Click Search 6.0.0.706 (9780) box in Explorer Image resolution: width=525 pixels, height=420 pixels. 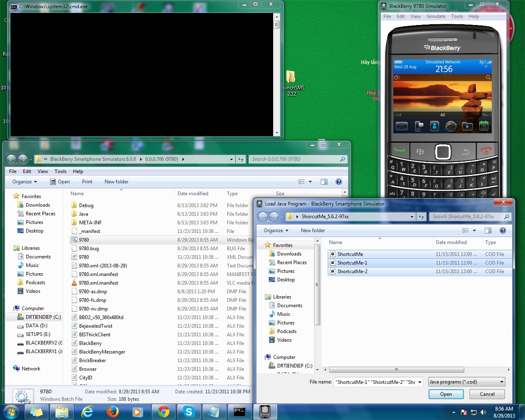pyautogui.click(x=298, y=159)
